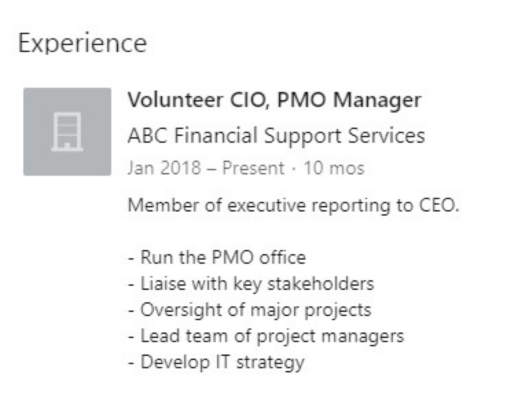Click 'Lead team of project managers' bullet

[x=266, y=336]
